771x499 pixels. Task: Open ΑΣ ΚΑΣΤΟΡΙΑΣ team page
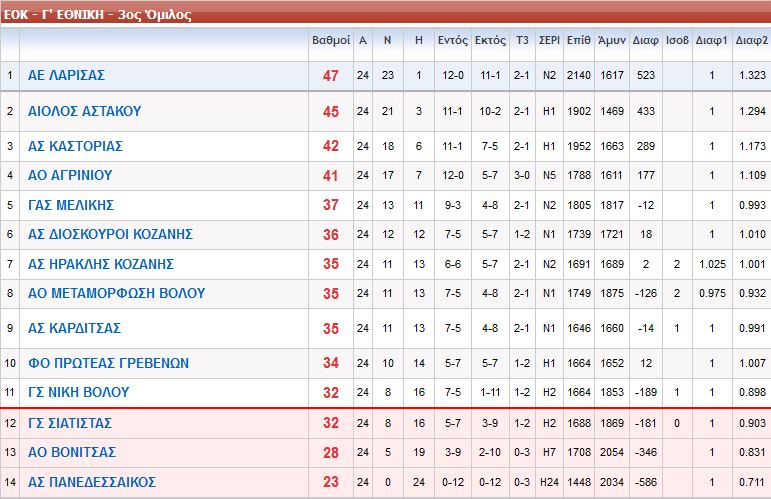point(75,146)
